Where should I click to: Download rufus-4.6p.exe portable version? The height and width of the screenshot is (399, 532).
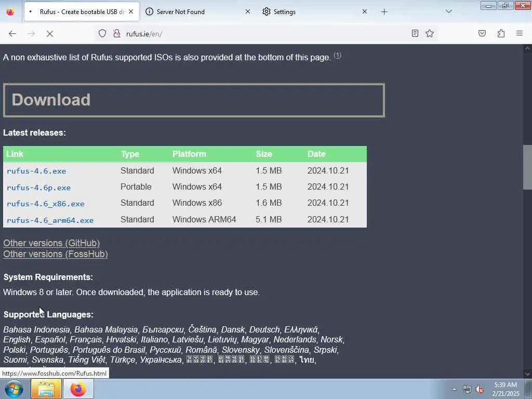[x=38, y=187]
